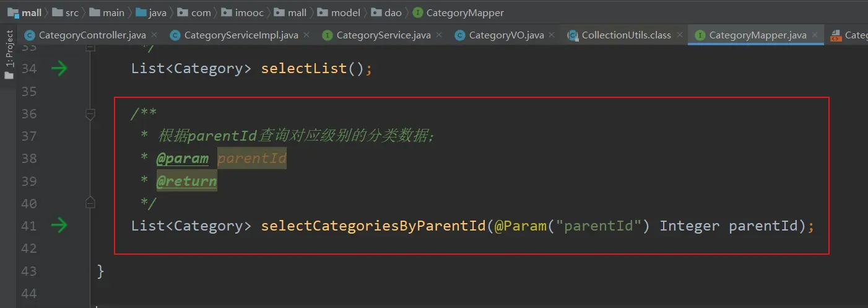The width and height of the screenshot is (868, 308).
Task: Click the Integer type in line 41
Action: pos(689,226)
